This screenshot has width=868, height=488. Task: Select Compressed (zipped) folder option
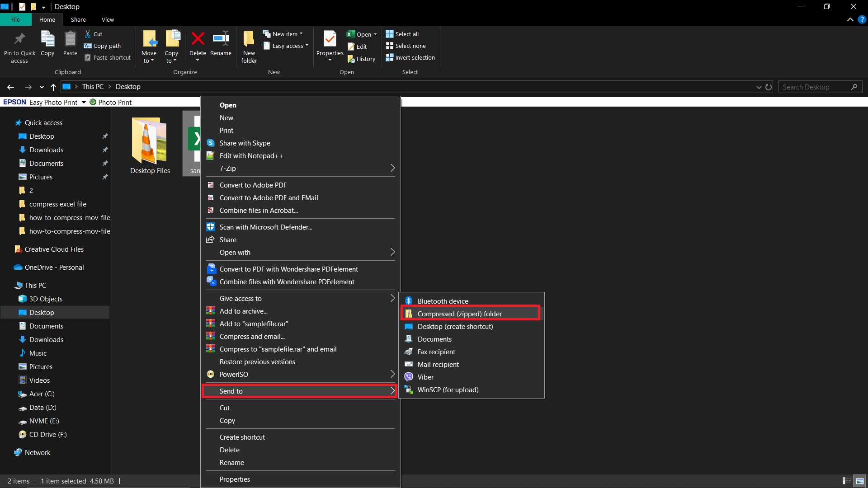(459, 314)
